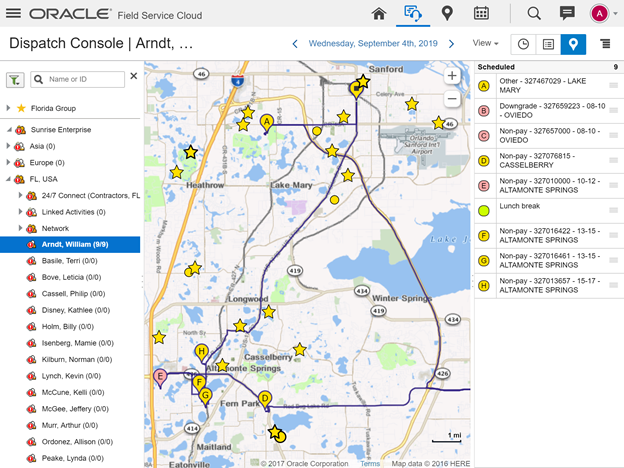
Task: Select Murr, Arthur (0/0) resource
Action: pos(70,425)
